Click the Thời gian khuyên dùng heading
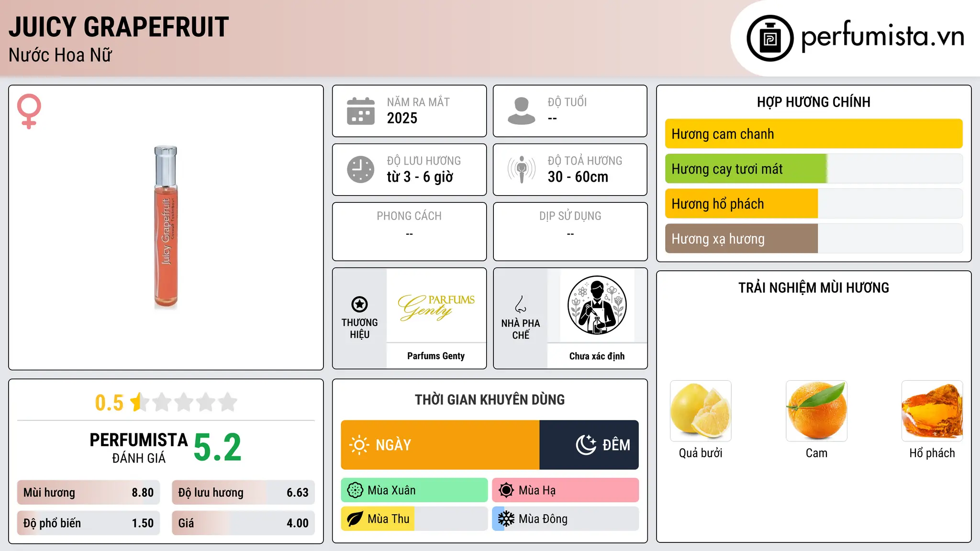The image size is (980, 551). (490, 399)
